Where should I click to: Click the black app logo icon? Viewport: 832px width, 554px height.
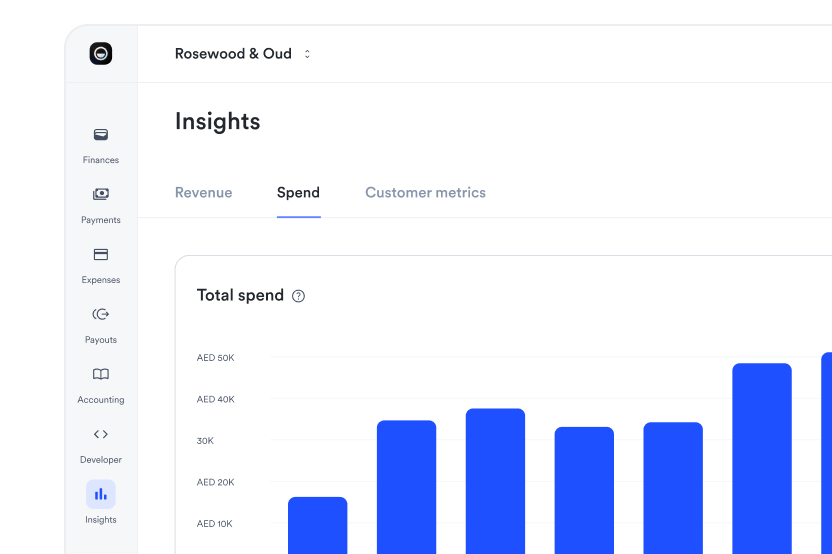101,54
